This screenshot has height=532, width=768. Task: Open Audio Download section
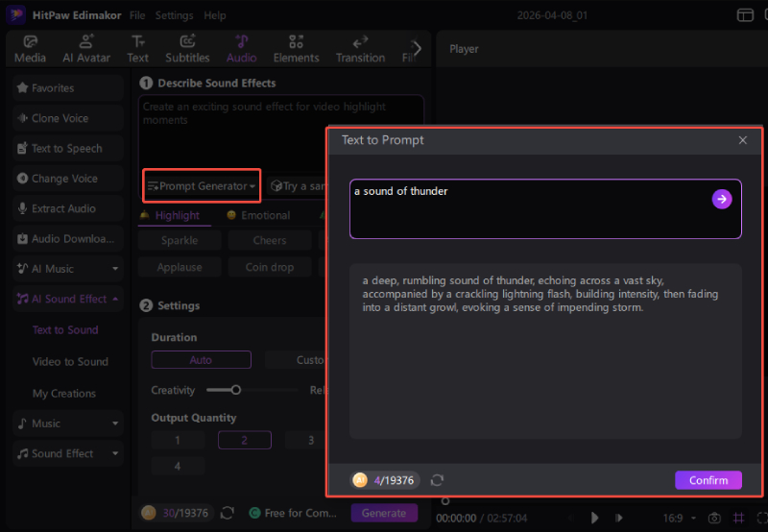coord(68,238)
